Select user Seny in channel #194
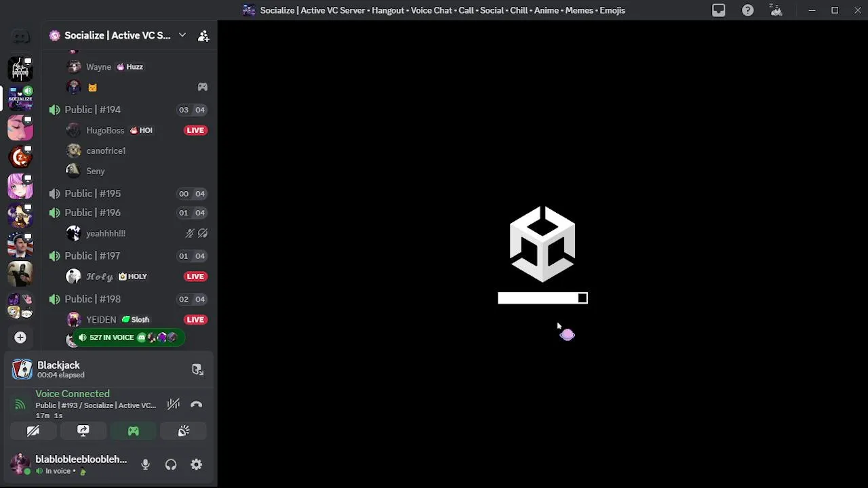The height and width of the screenshot is (488, 868). click(96, 171)
